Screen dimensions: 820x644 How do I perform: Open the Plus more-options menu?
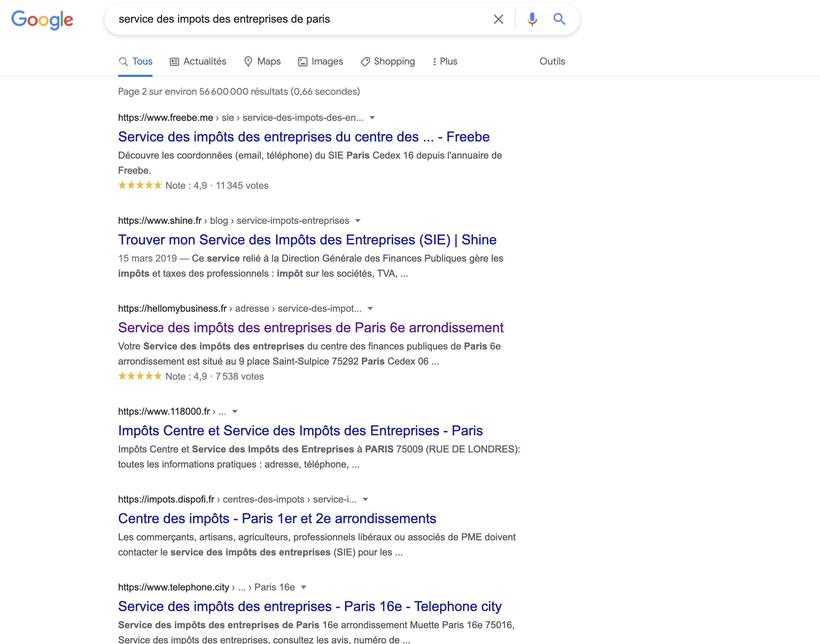[445, 61]
